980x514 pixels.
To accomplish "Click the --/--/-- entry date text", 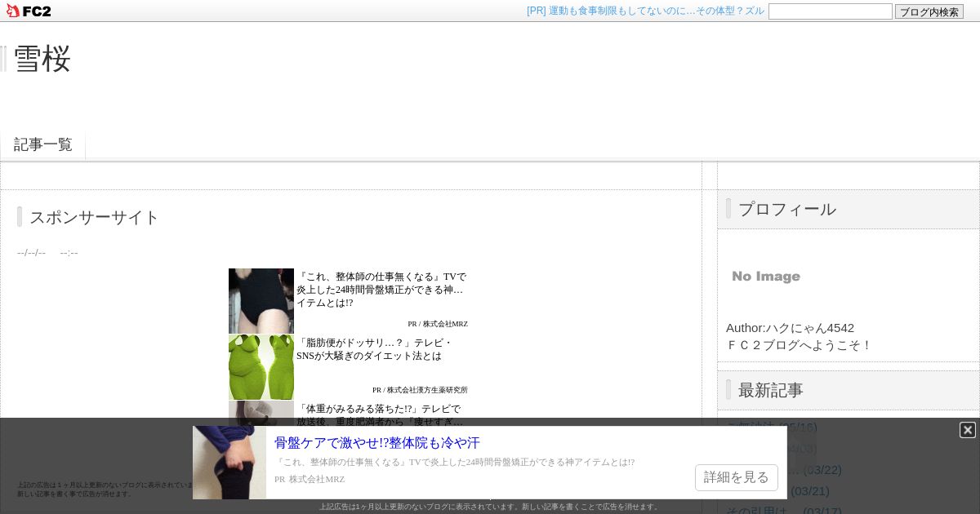I will pos(31,252).
